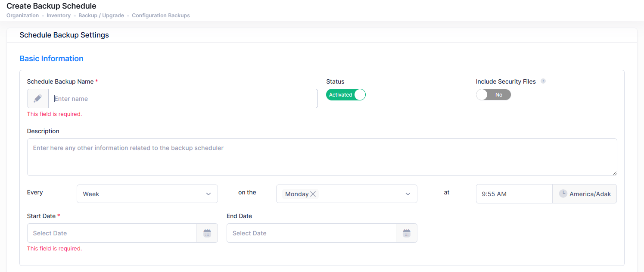The height and width of the screenshot is (272, 644).
Task: Enable the Include Security Files toggle
Action: tap(493, 95)
